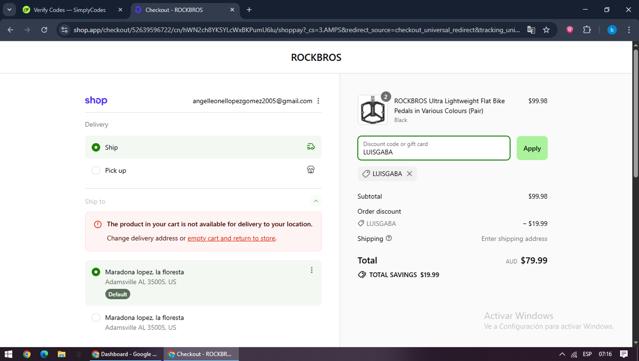Show hidden system tray icons

(562, 354)
